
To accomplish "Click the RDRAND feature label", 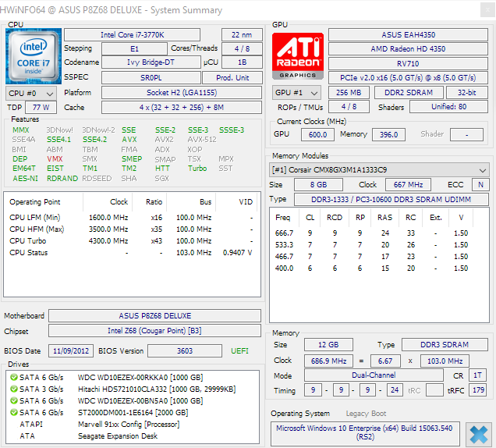I will [62, 178].
